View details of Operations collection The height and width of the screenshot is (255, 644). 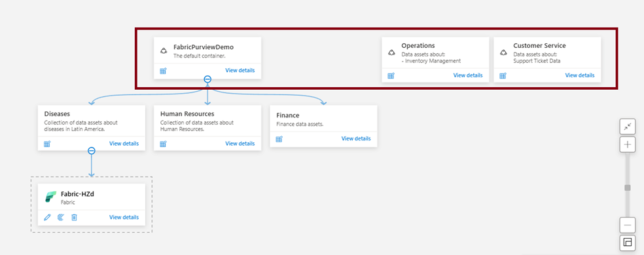coord(468,75)
